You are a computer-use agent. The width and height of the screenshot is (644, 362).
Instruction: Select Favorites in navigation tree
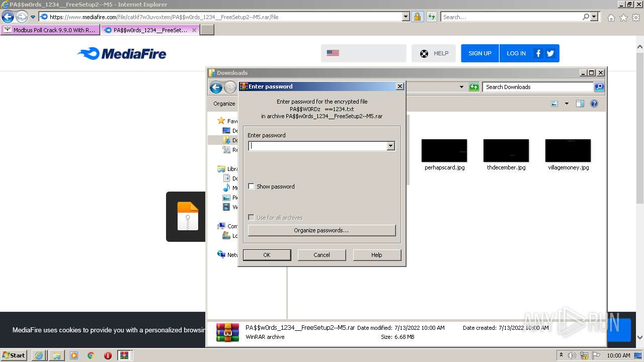click(228, 121)
